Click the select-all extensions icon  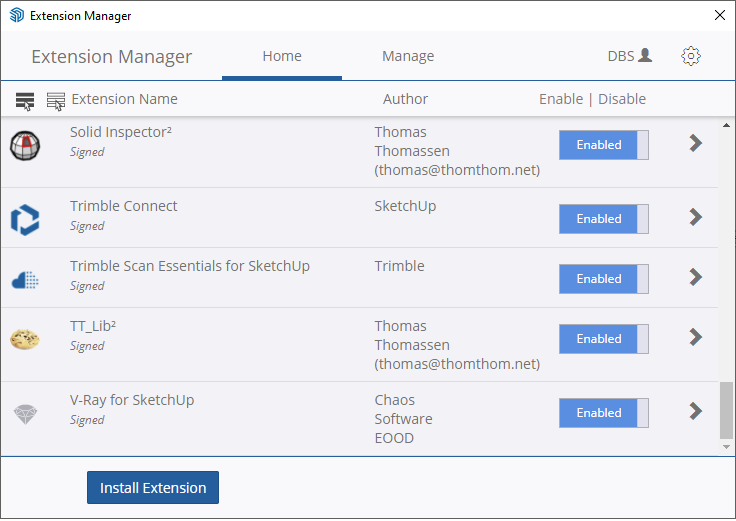coord(25,100)
